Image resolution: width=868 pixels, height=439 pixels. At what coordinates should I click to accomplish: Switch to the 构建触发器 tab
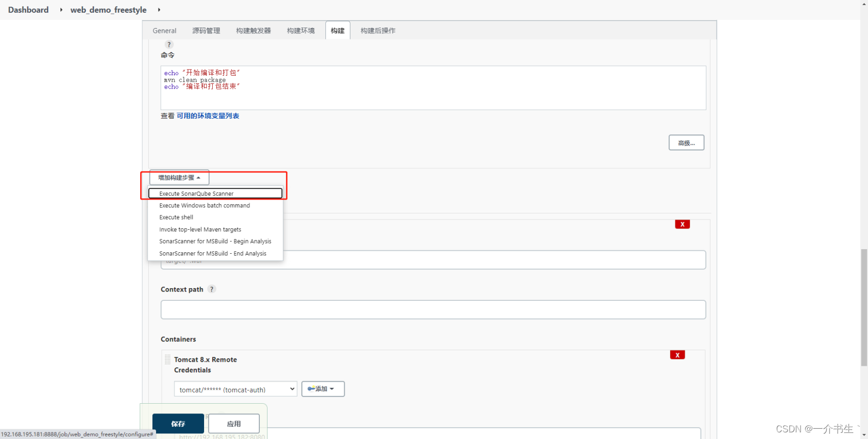point(254,31)
